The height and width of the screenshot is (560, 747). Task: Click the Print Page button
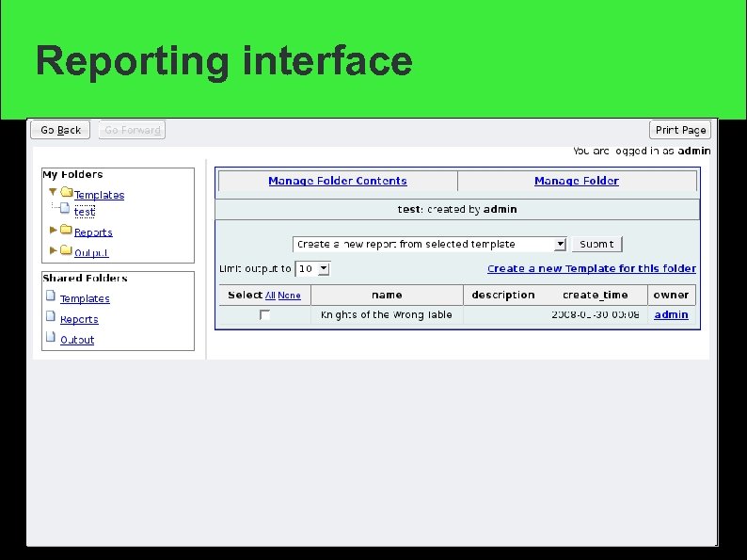pyautogui.click(x=680, y=130)
